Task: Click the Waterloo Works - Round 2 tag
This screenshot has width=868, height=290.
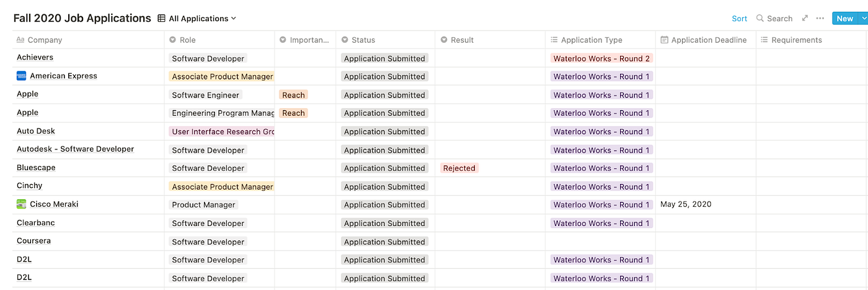Action: click(601, 58)
